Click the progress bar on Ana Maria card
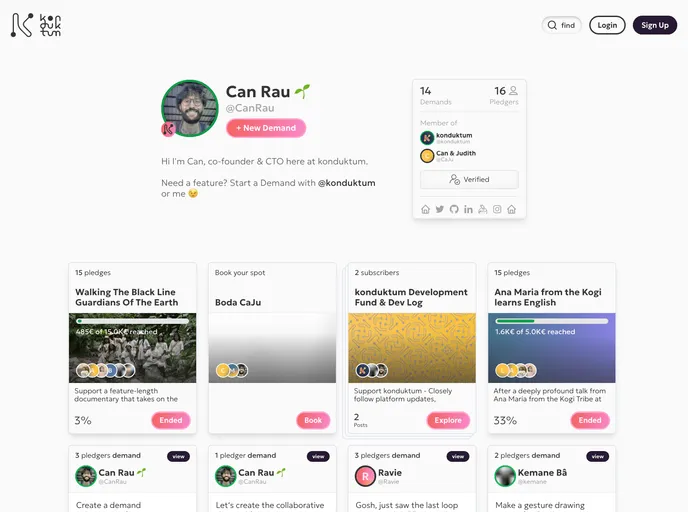Image resolution: width=688 pixels, height=512 pixels. [552, 321]
